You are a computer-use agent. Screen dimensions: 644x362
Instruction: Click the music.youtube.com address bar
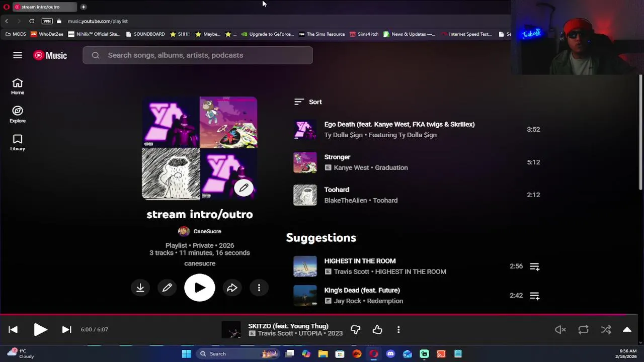(98, 21)
